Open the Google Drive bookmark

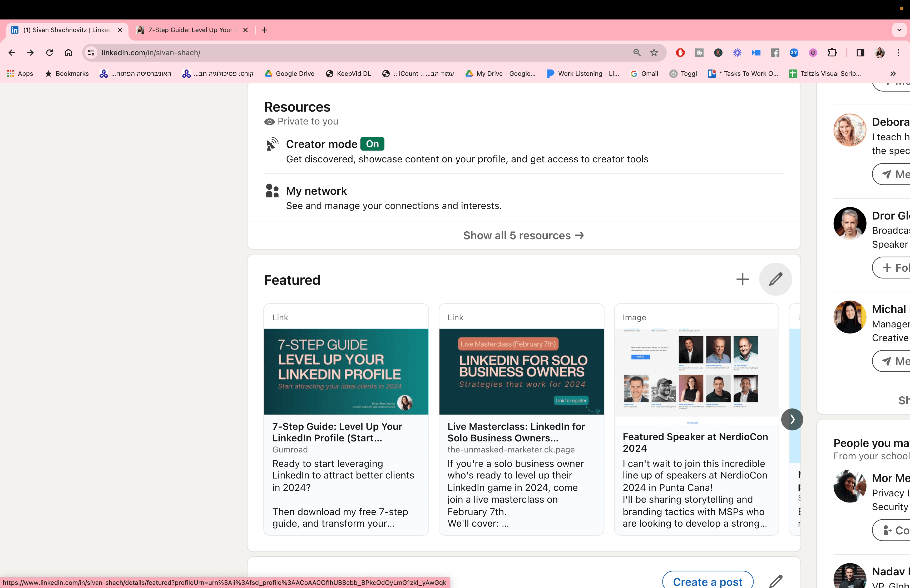[x=290, y=74]
